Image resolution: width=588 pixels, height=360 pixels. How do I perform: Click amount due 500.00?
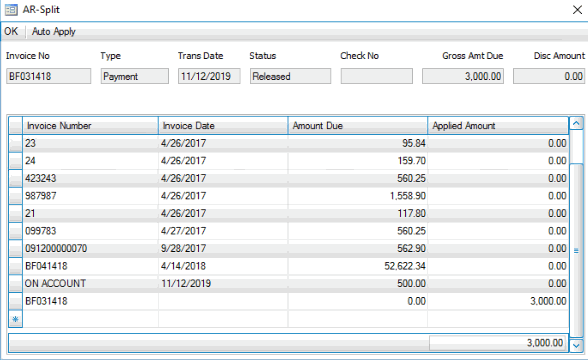click(358, 284)
